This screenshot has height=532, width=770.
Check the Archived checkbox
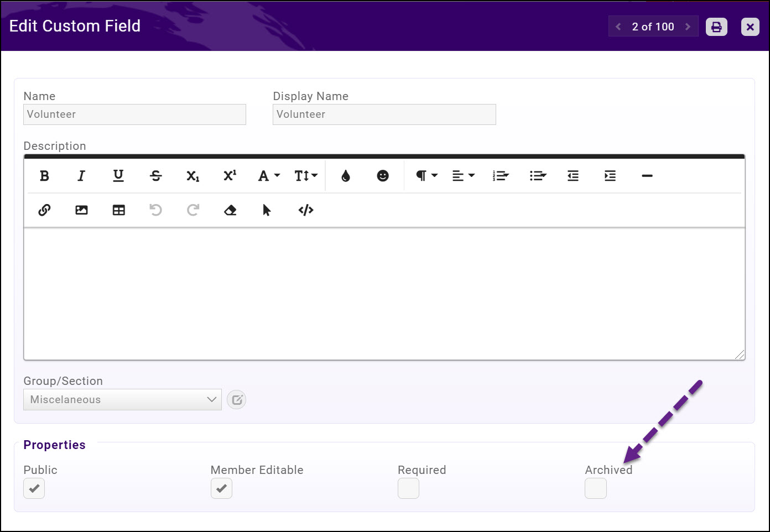(596, 488)
